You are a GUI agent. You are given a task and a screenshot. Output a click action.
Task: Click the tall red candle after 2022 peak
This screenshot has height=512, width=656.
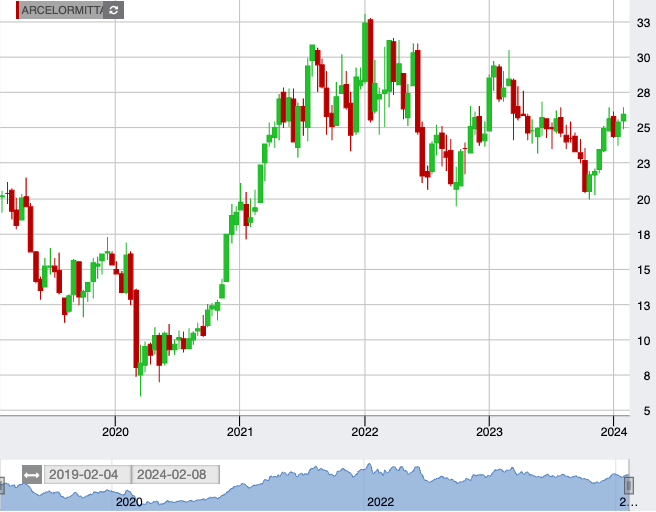[370, 70]
